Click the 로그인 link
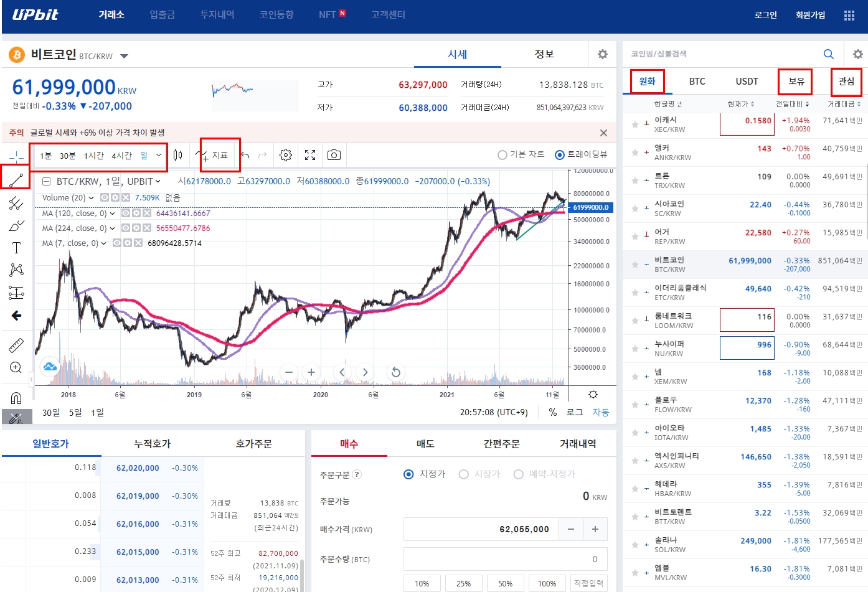The image size is (868, 592). coord(766,15)
